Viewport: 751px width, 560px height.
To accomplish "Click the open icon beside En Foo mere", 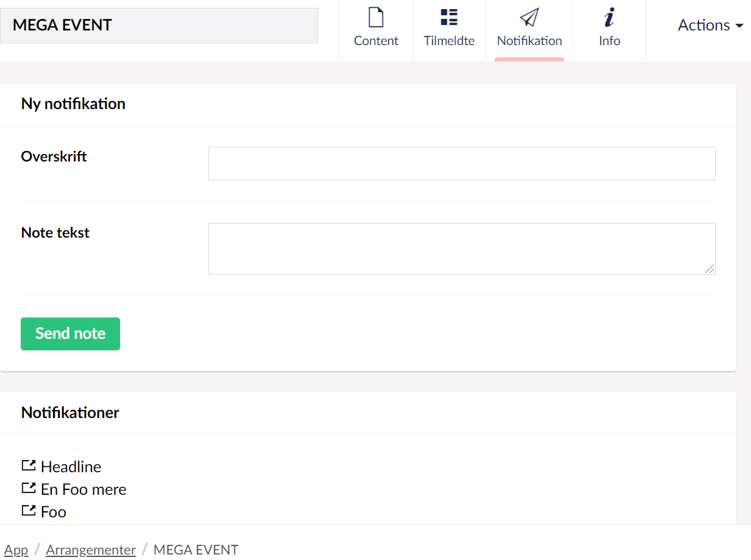I will (x=29, y=488).
